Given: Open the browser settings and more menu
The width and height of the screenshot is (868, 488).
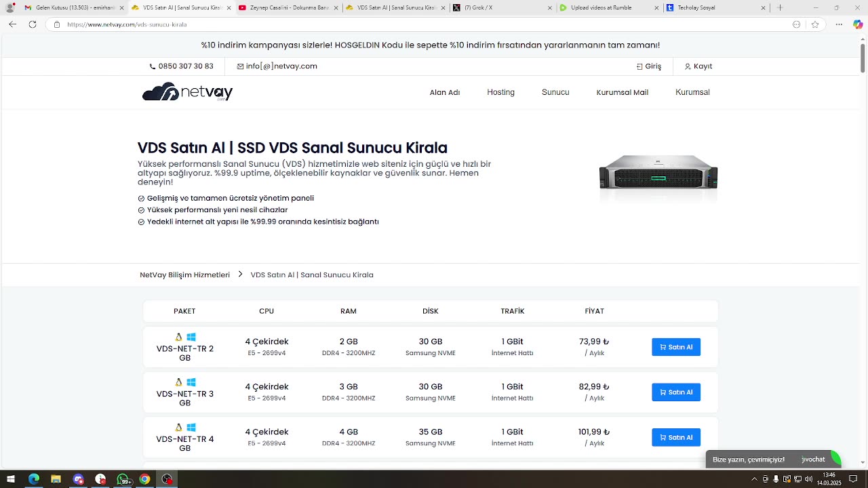Looking at the screenshot, I should tap(839, 24).
